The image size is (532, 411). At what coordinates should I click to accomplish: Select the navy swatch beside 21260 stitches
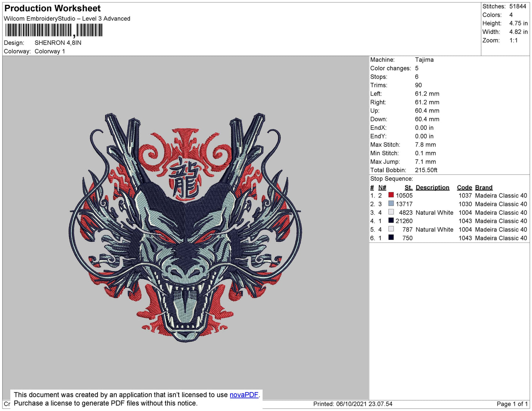pos(391,220)
